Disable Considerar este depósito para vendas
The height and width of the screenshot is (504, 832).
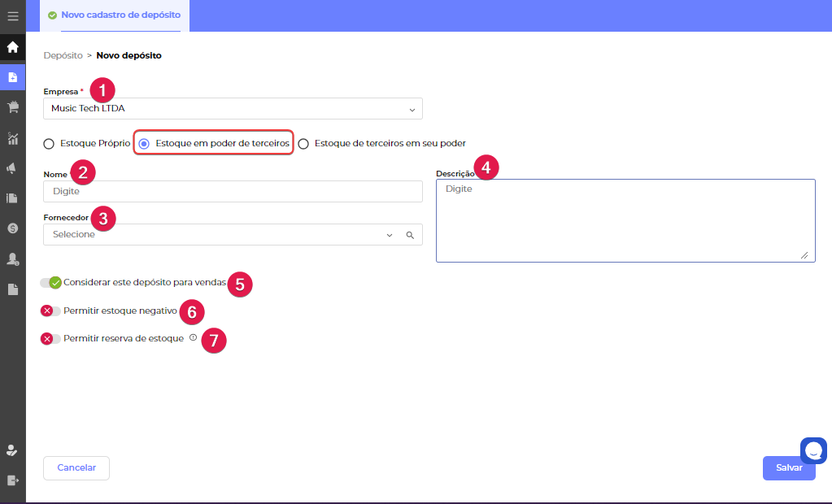(x=50, y=283)
